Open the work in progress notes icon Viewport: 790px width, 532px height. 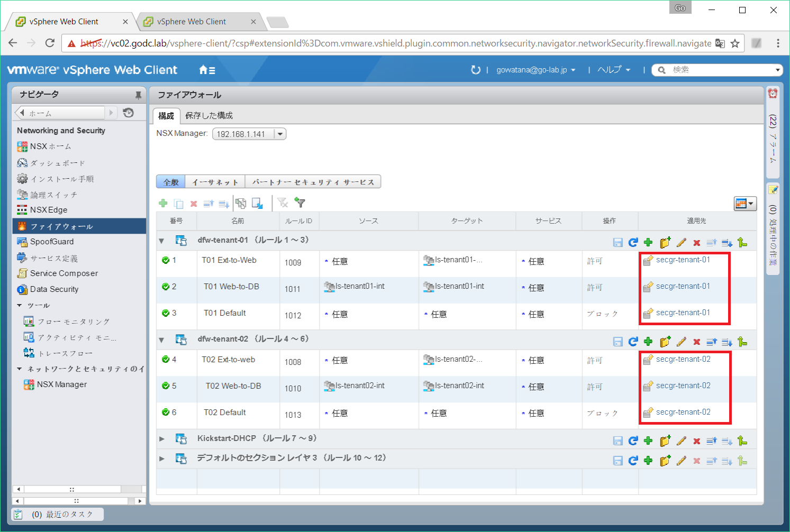point(773,189)
